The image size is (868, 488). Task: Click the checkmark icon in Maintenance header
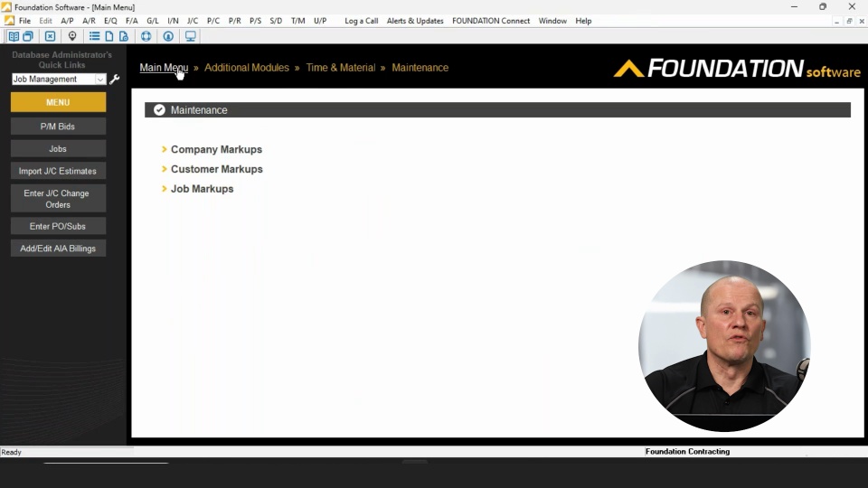pos(159,109)
